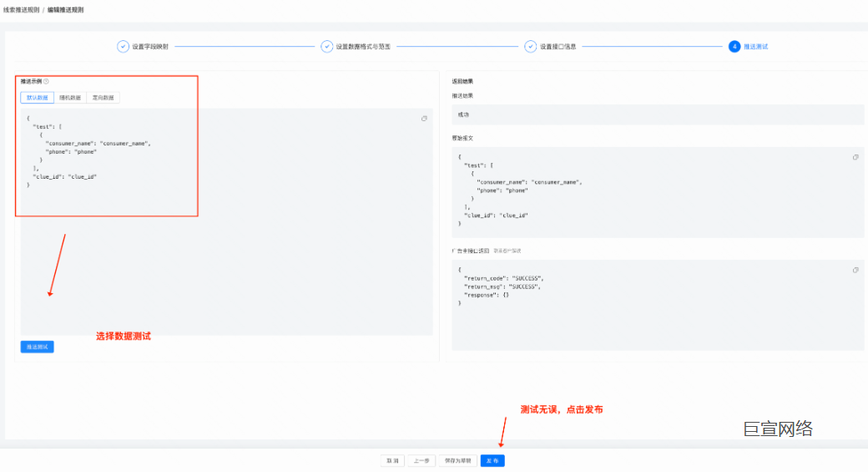The image size is (868, 472).
Task: Select the 默认数据 data option
Action: tap(38, 98)
